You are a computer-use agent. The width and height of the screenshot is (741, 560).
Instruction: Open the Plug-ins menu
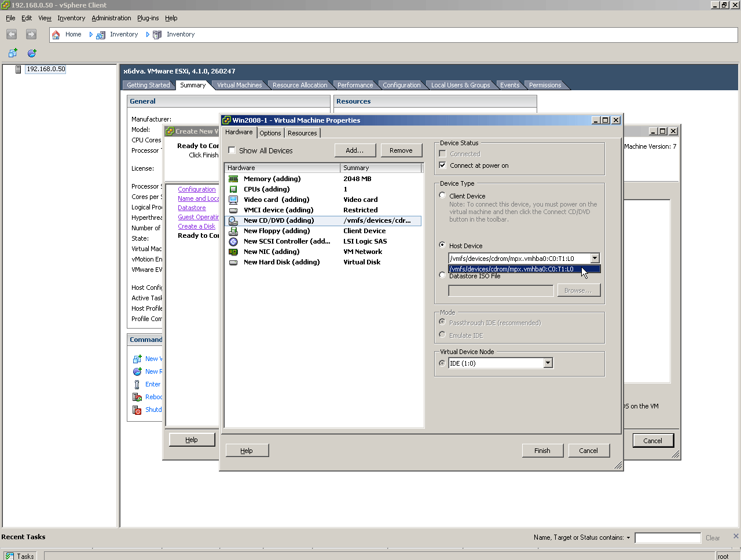point(148,18)
